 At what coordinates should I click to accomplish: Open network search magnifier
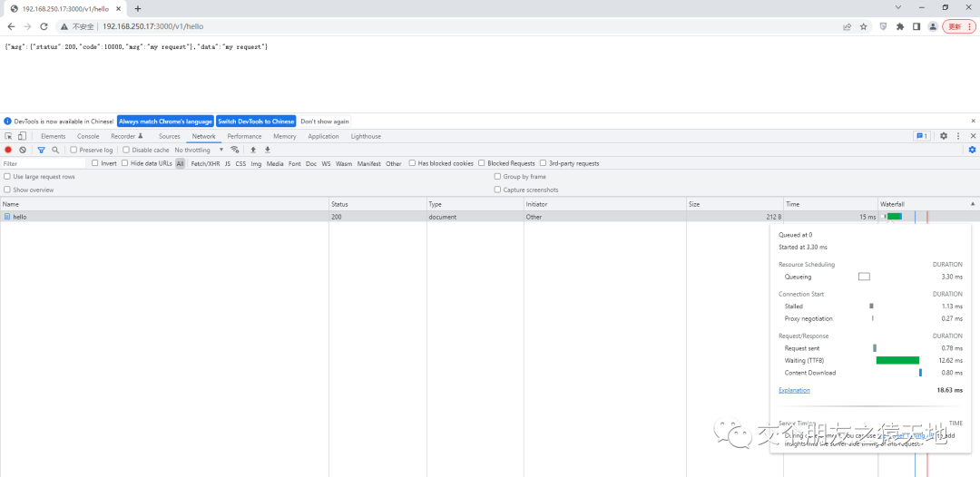click(55, 150)
